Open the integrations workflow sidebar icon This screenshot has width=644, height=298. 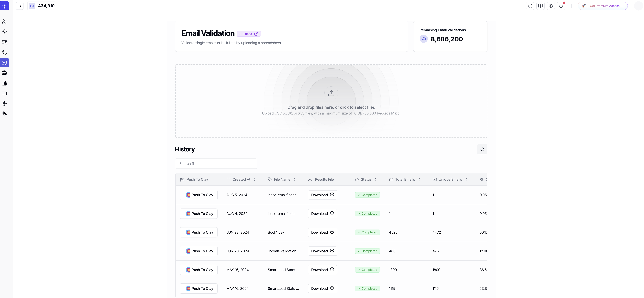point(4,104)
